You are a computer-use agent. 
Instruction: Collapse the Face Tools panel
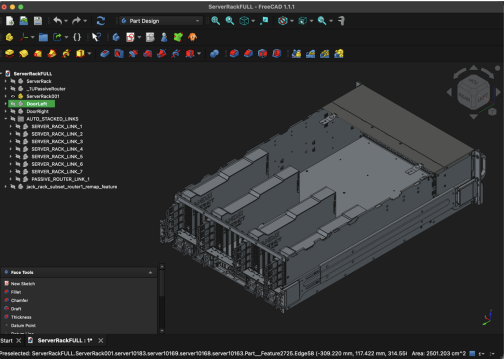click(x=150, y=273)
